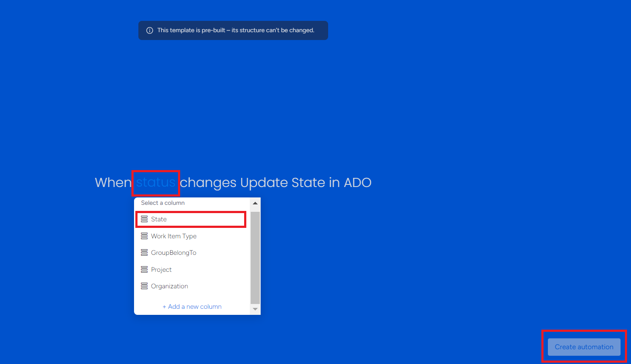Choose Organization column from dropdown
This screenshot has height=364, width=631.
(192, 286)
